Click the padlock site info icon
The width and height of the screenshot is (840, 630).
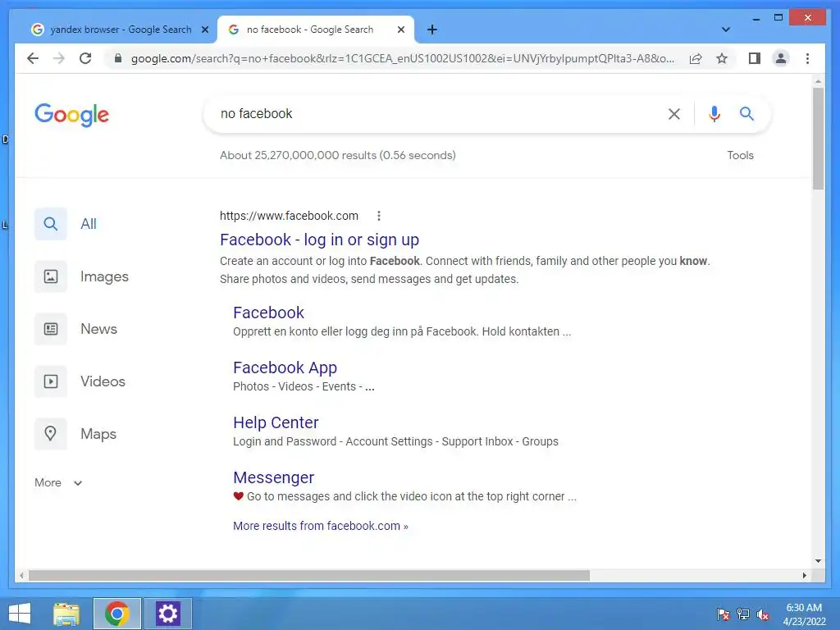pyautogui.click(x=118, y=58)
